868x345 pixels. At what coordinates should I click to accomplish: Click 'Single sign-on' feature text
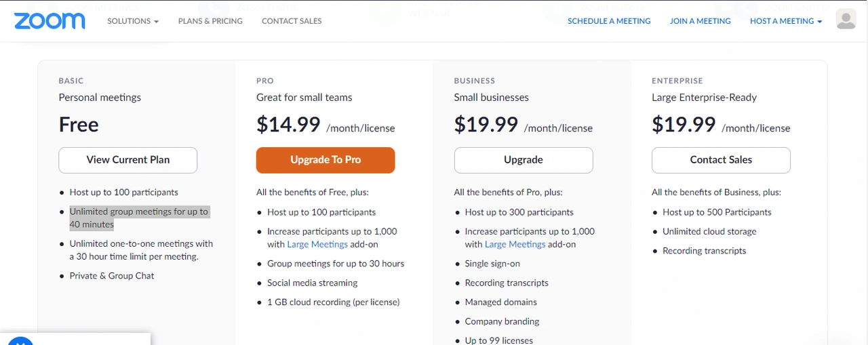coord(492,264)
